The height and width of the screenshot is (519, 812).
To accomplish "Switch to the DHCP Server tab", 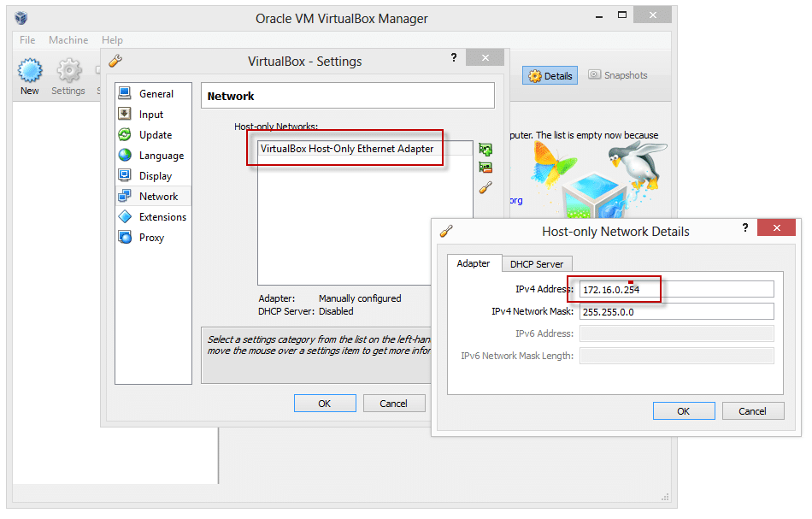I will click(537, 263).
